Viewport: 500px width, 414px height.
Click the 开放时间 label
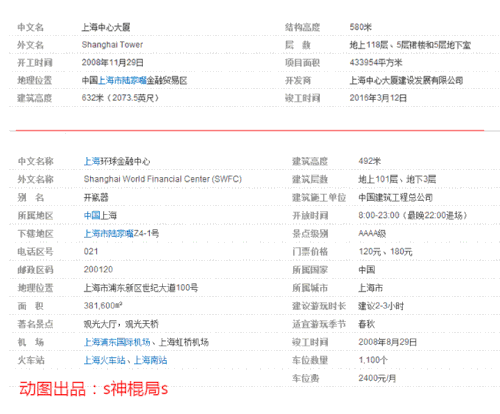(310, 215)
